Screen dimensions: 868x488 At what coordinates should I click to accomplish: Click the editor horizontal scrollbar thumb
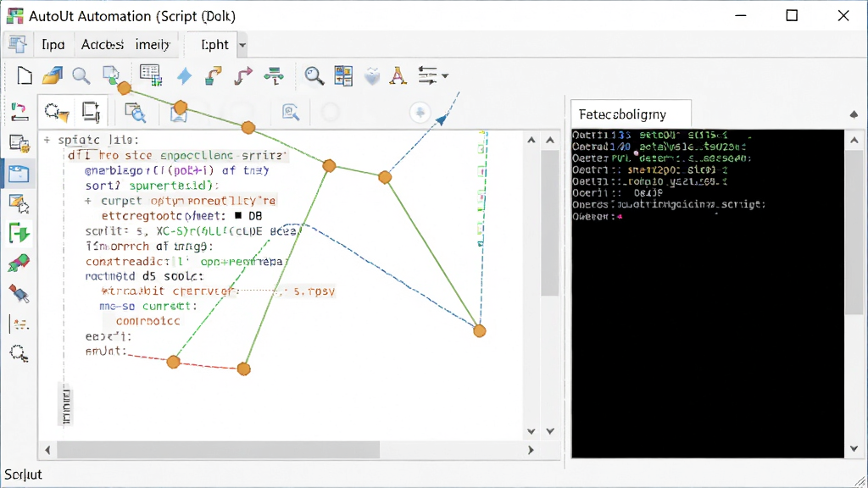pyautogui.click(x=219, y=450)
